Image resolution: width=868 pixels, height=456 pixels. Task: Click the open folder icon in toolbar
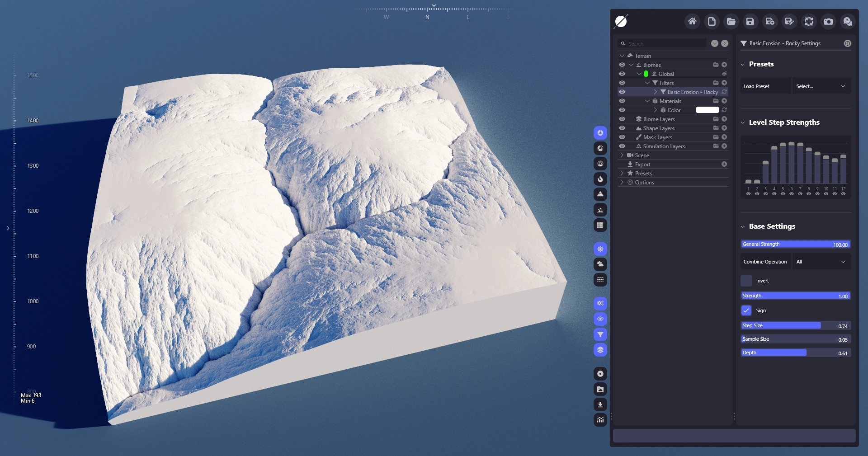pyautogui.click(x=731, y=21)
